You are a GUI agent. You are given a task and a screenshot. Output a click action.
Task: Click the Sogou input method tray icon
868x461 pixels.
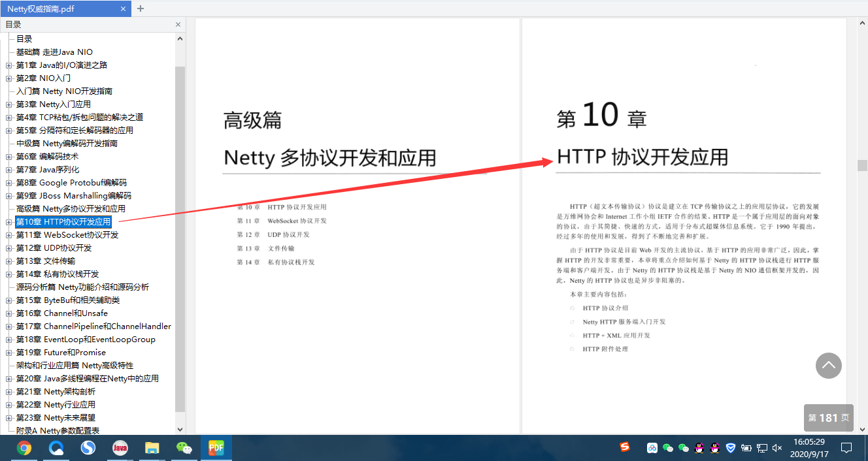tap(625, 447)
